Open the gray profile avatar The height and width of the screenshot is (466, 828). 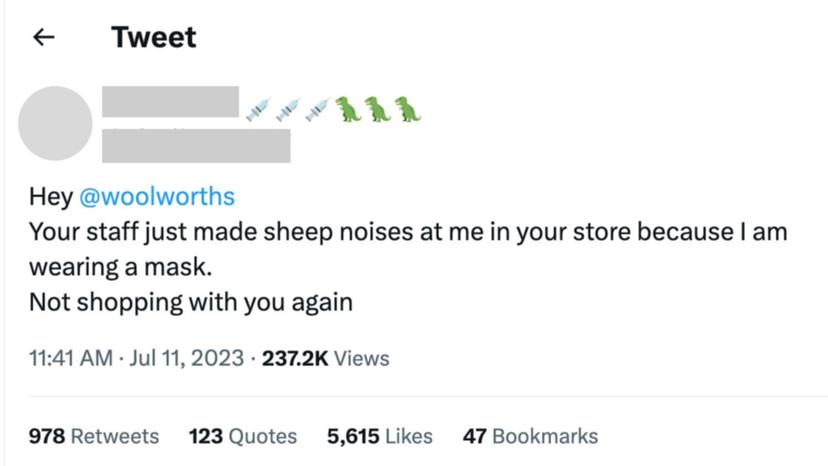pyautogui.click(x=56, y=123)
